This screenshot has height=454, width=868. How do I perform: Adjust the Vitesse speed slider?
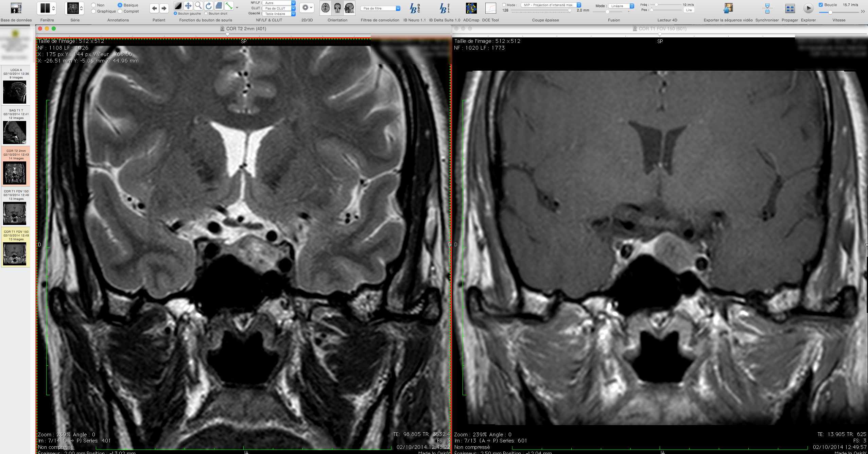[x=830, y=12]
